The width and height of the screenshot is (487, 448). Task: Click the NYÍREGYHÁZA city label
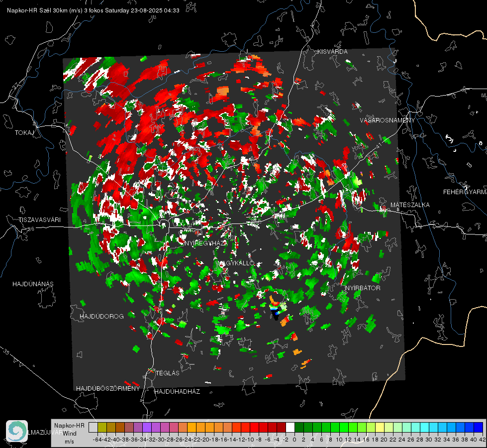point(206,243)
